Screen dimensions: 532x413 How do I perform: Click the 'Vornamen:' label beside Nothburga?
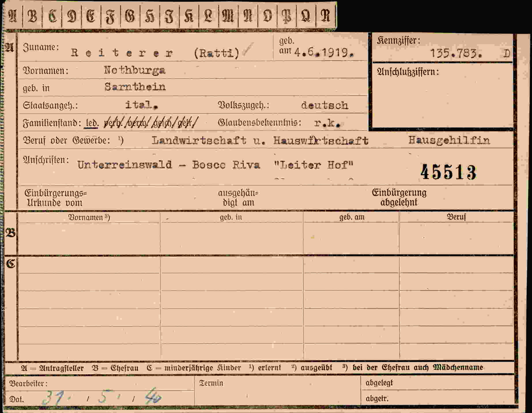click(45, 71)
